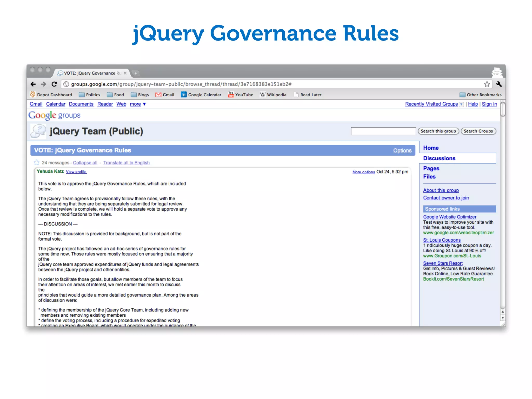Click Collapse all messages link

pyautogui.click(x=85, y=163)
